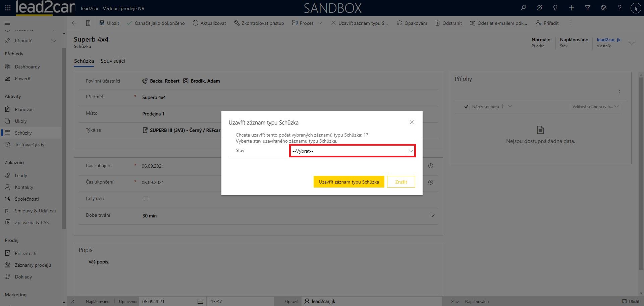Expand the Doba trvání dropdown

click(x=432, y=216)
